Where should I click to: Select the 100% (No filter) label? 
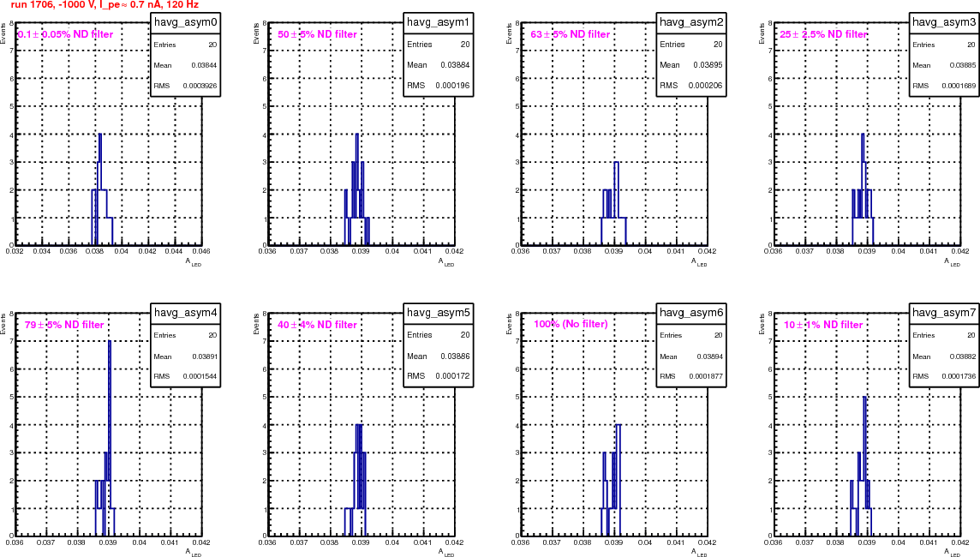coord(571,324)
